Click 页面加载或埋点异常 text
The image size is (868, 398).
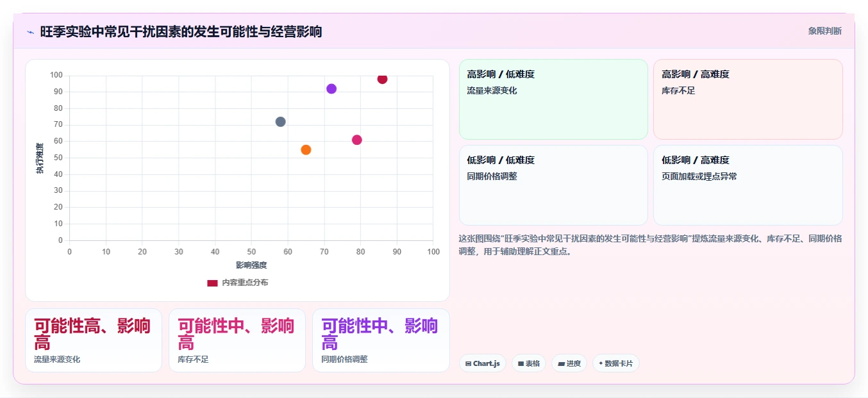coord(699,176)
